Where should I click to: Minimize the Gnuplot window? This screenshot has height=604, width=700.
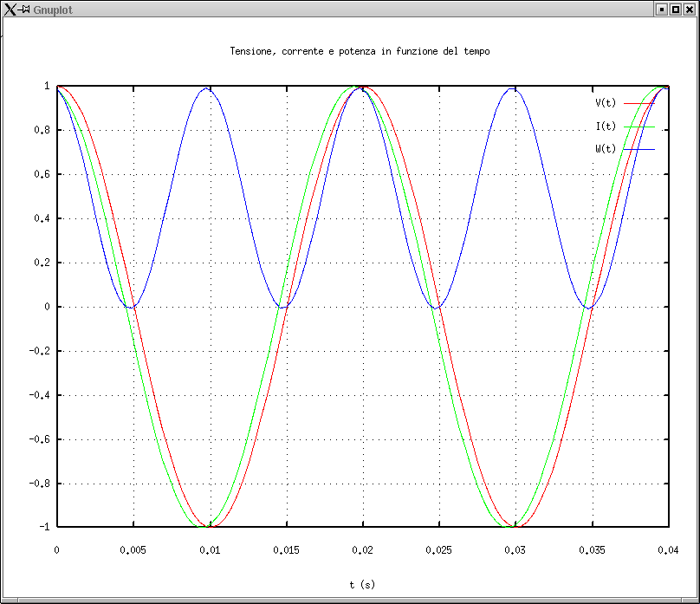[661, 9]
